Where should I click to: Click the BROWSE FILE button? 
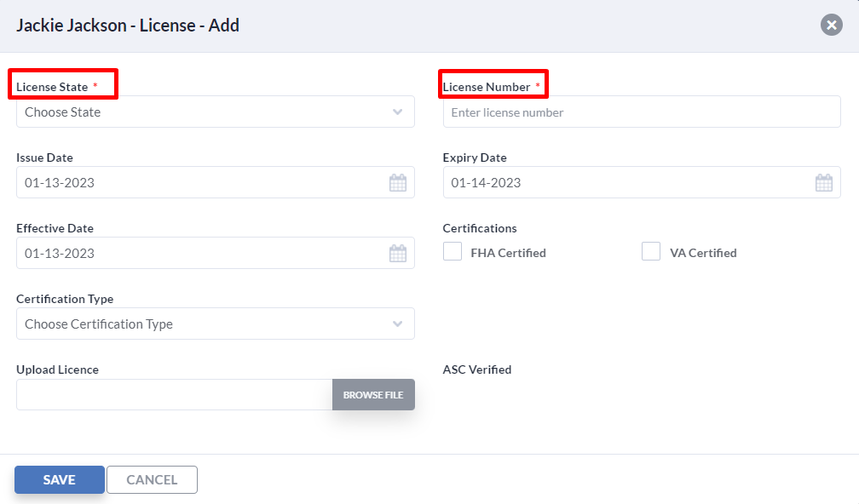click(x=373, y=394)
